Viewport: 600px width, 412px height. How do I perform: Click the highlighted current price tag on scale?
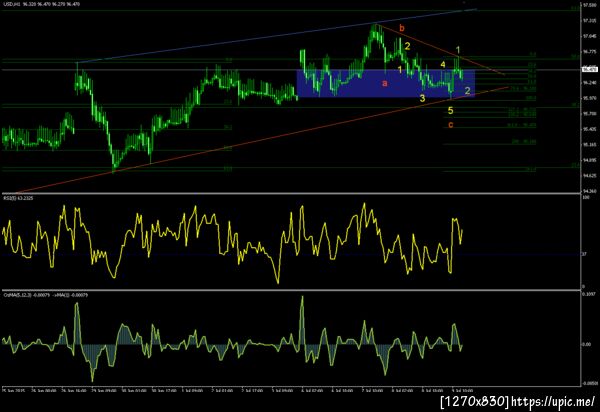pyautogui.click(x=589, y=69)
